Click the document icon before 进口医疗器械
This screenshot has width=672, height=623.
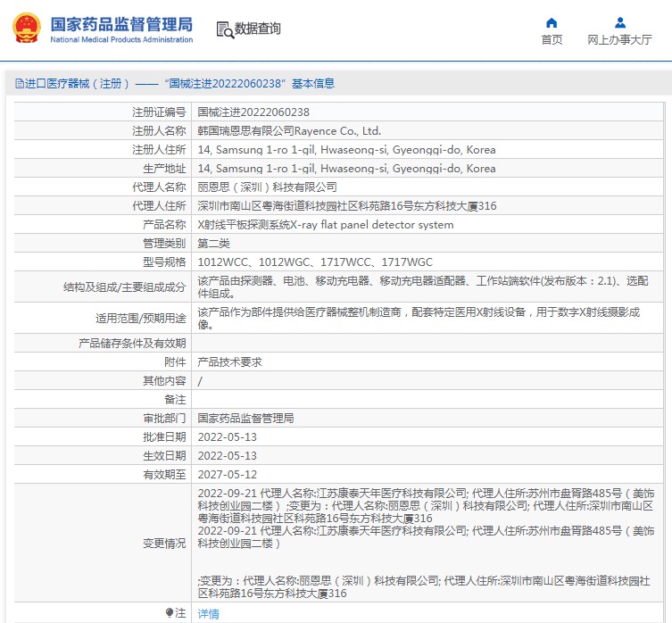19,84
